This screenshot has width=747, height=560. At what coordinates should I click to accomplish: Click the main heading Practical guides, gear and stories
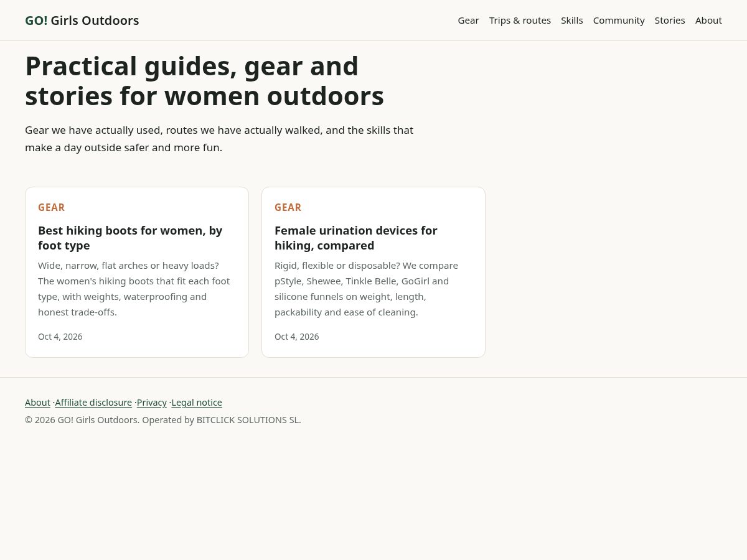[204, 81]
